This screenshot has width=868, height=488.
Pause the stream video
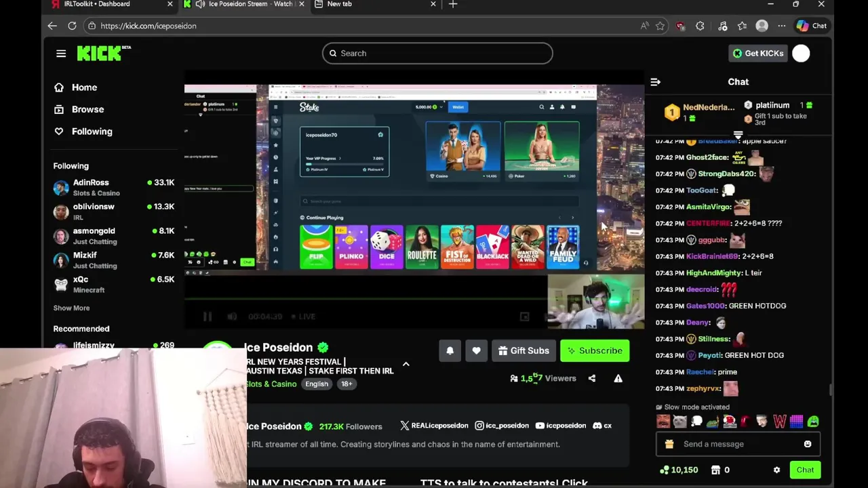(207, 317)
